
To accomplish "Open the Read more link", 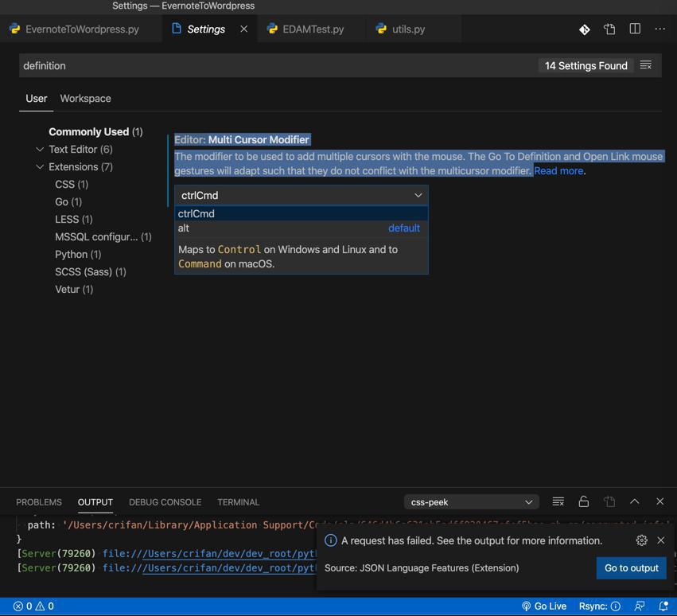I will [x=558, y=171].
